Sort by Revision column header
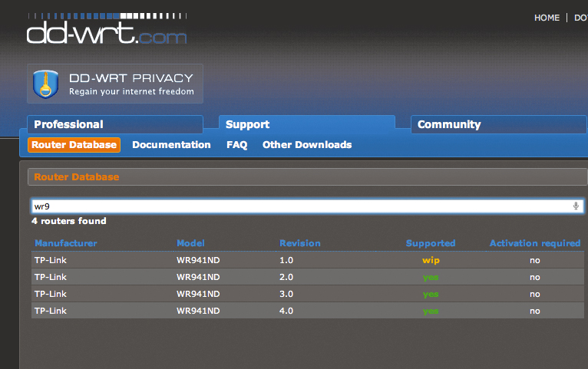This screenshot has width=588, height=369. click(300, 243)
